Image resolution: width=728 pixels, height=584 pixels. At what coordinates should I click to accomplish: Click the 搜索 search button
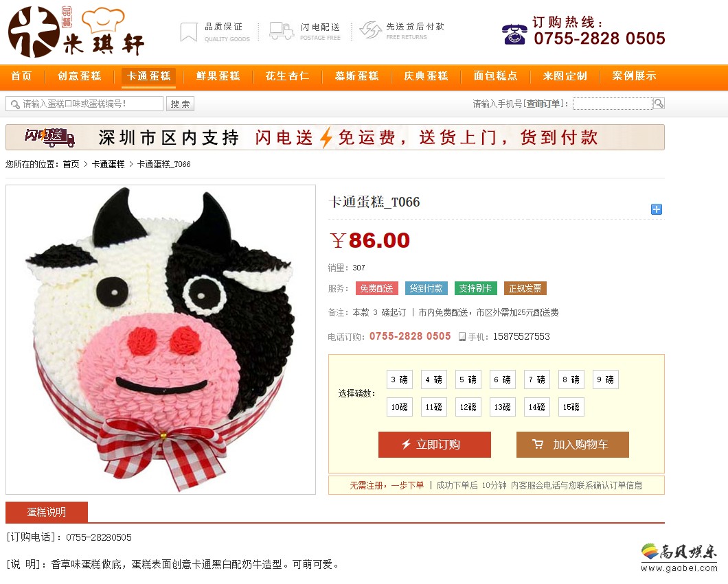(180, 104)
